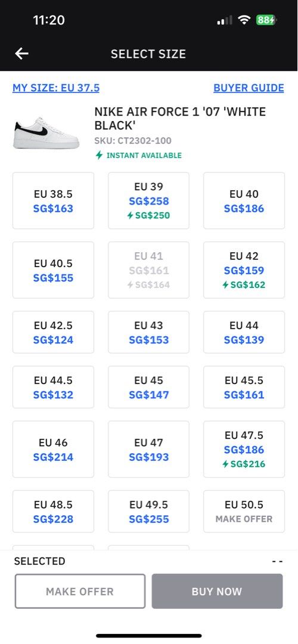Tap the back arrow icon
Screen dimensions: 298x644
pyautogui.click(x=22, y=54)
